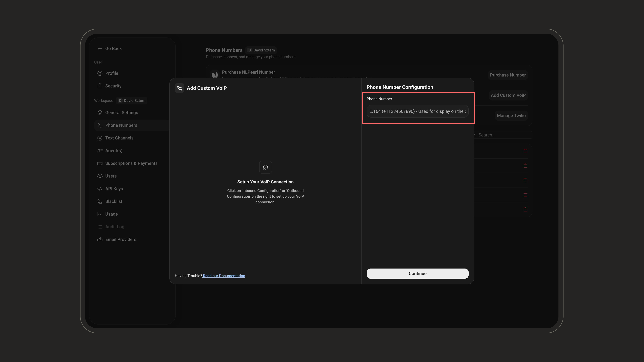644x362 pixels.
Task: Delete the fifth phone number row
Action: pyautogui.click(x=525, y=209)
